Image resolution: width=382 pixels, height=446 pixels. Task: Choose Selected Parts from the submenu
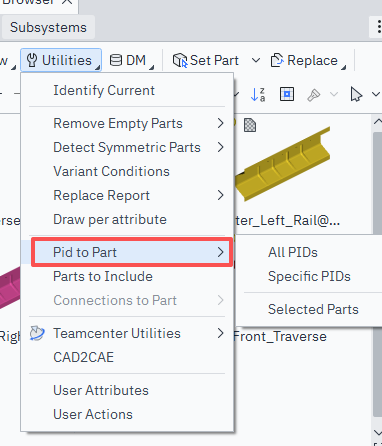point(313,309)
